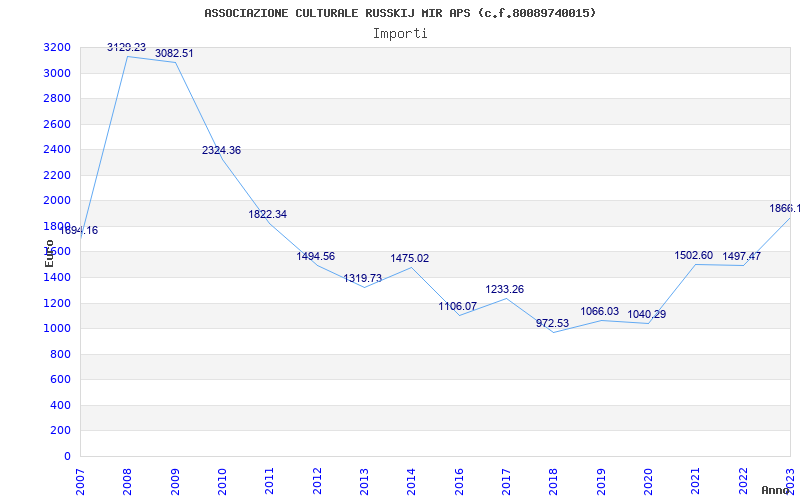Click the x-axis year label 2014

pos(411,482)
